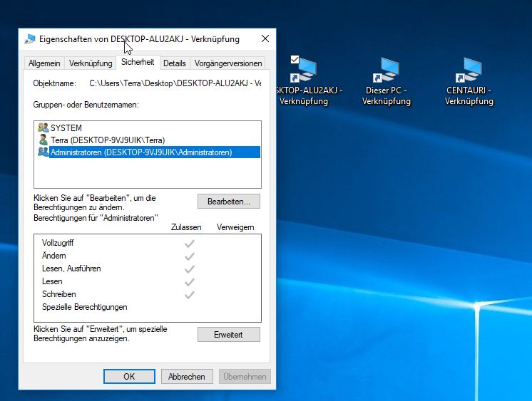Click the Zulassen column header
The image size is (532, 401).
(186, 227)
